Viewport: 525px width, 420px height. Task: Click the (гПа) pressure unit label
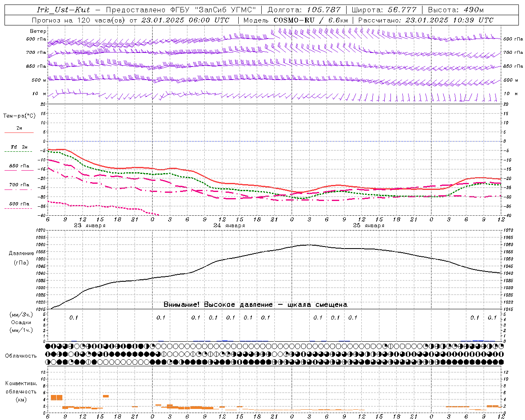21,263
